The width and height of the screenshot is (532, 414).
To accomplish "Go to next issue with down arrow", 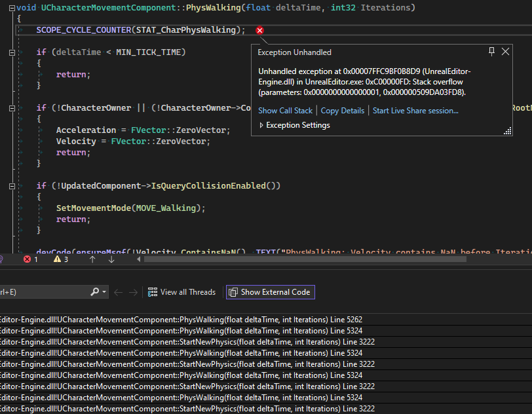I will (111, 259).
